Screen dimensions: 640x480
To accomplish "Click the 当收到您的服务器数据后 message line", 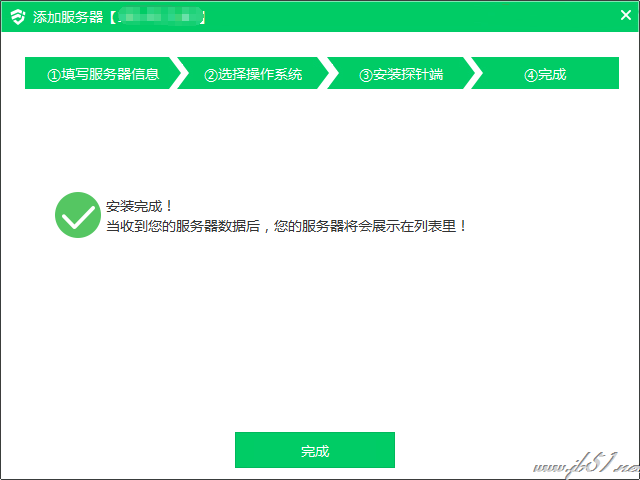I will coord(286,226).
